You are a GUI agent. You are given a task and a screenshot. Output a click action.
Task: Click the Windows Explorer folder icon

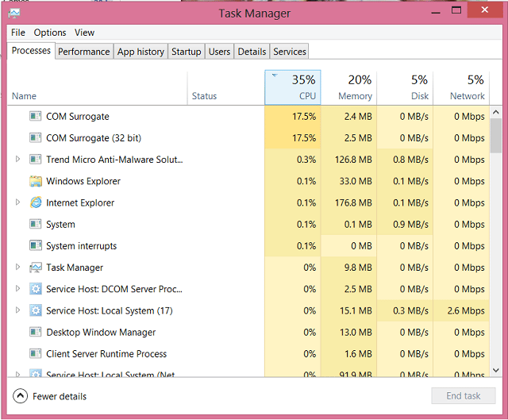(35, 181)
